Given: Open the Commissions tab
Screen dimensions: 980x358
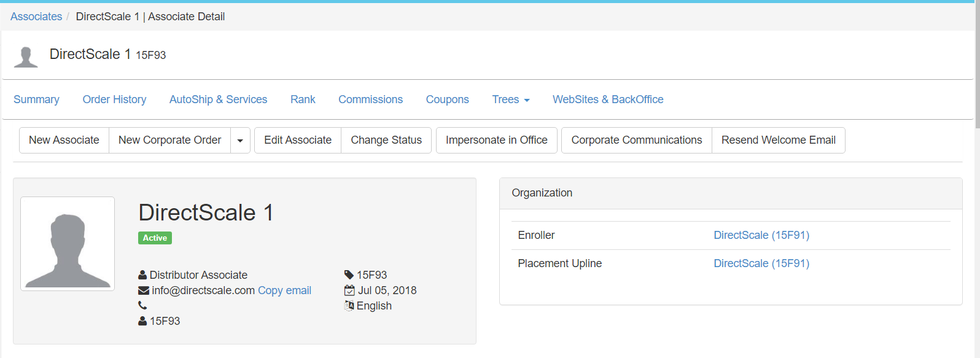Looking at the screenshot, I should 370,99.
